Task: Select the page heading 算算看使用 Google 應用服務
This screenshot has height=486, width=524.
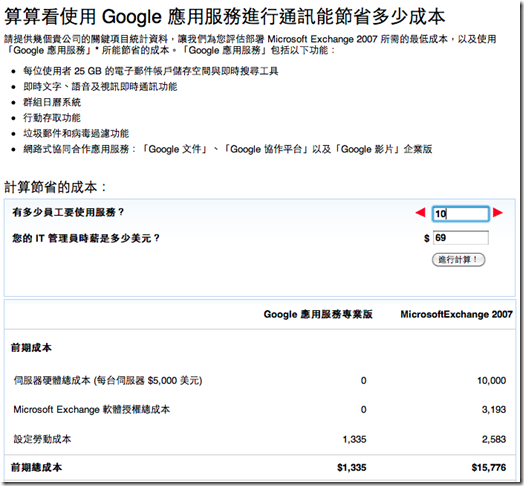Action: 225,16
